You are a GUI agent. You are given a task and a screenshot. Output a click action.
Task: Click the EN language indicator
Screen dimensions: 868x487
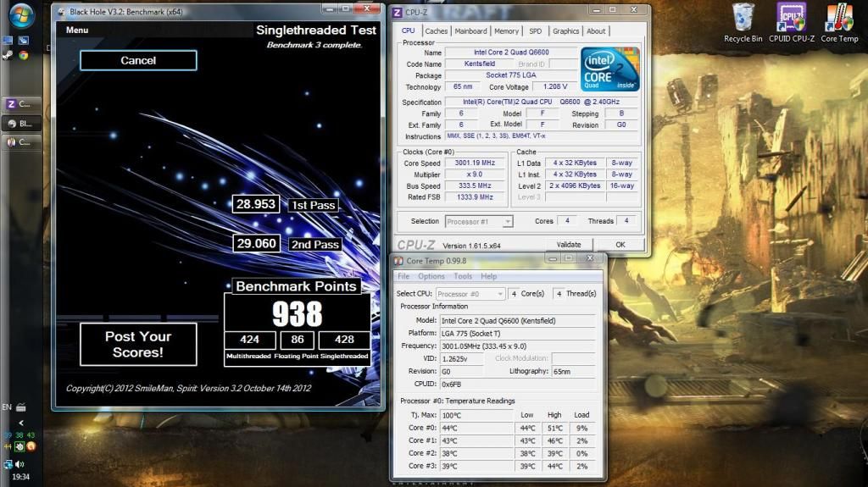7,407
